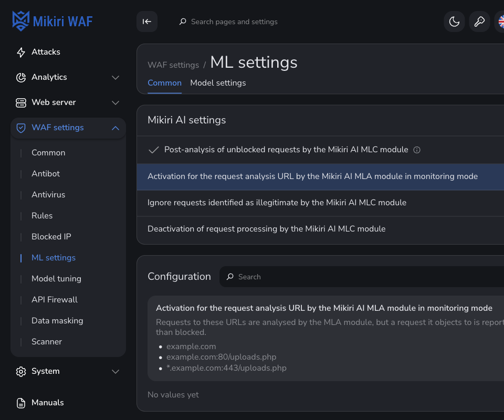Open Scanner page

(x=47, y=342)
